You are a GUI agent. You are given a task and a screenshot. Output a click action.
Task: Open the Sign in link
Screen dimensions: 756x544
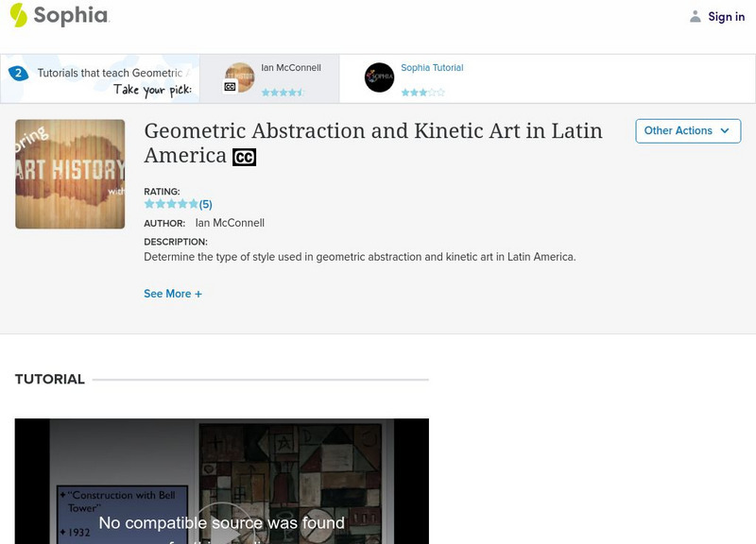click(726, 17)
